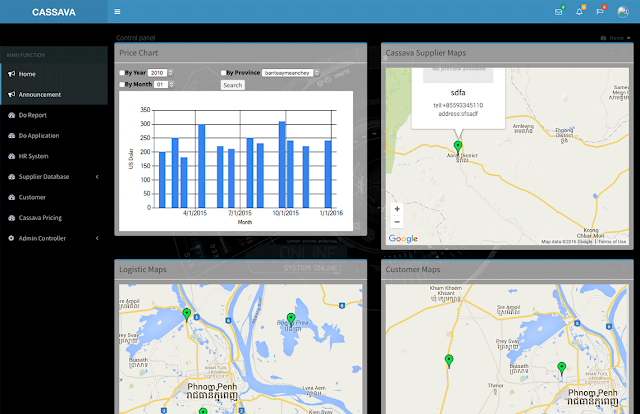Click the Customer Maps panel title
Image resolution: width=640 pixels, height=414 pixels.
point(413,269)
